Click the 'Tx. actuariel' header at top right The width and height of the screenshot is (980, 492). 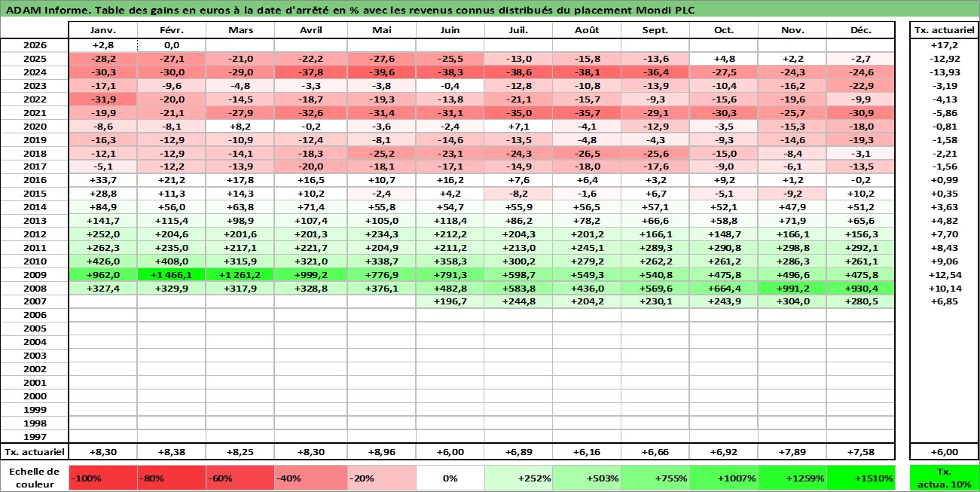945,31
